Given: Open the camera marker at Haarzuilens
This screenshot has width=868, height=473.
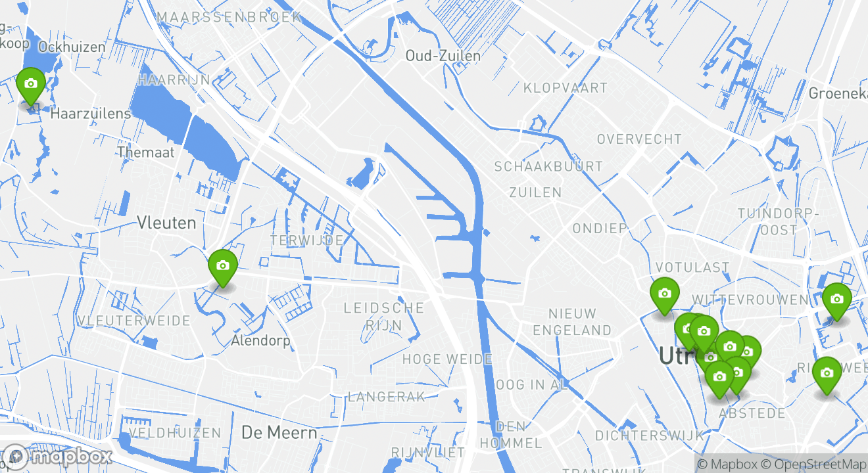Looking at the screenshot, I should pos(30,85).
